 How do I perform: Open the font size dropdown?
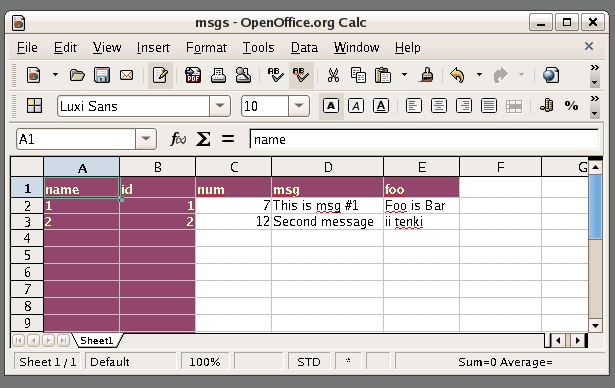(x=299, y=106)
